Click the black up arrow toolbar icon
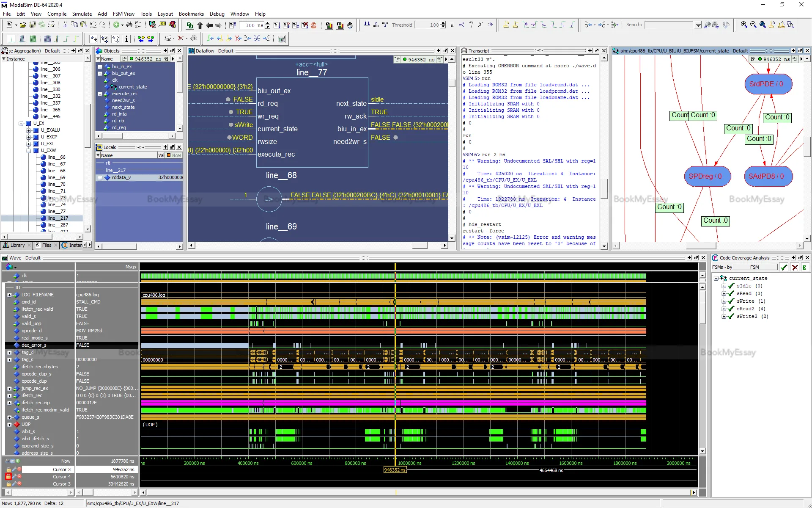This screenshot has height=508, width=812. click(200, 25)
